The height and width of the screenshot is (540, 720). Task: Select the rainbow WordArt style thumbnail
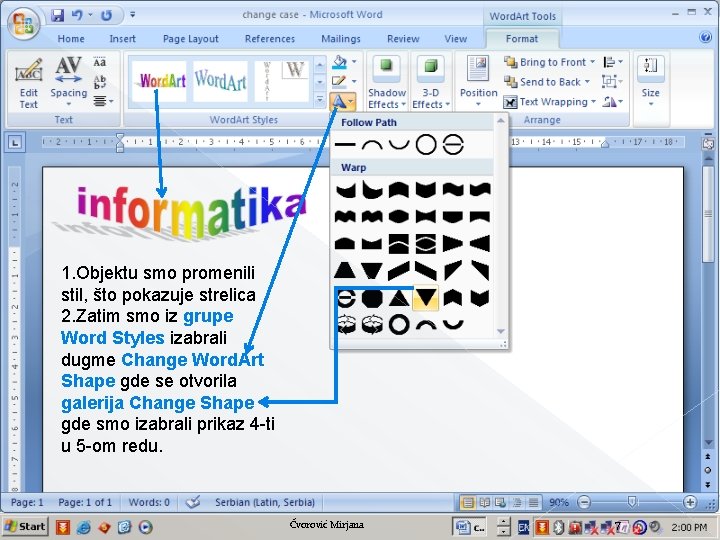pos(159,82)
